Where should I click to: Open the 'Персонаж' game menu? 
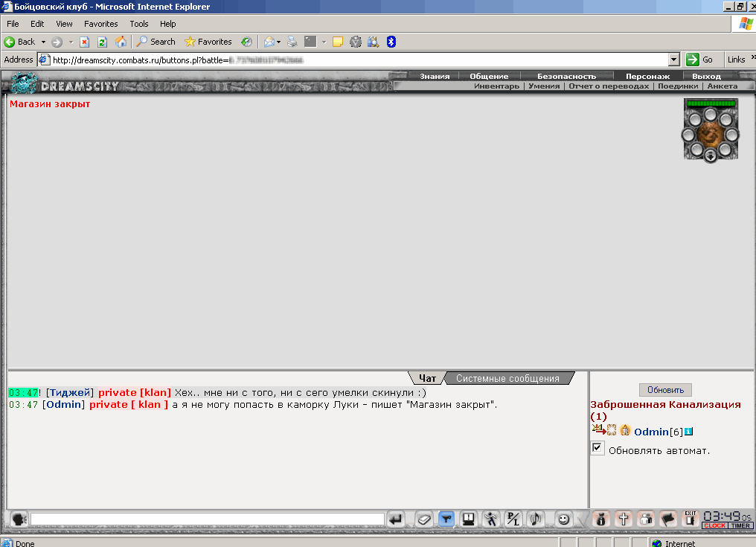[x=647, y=76]
